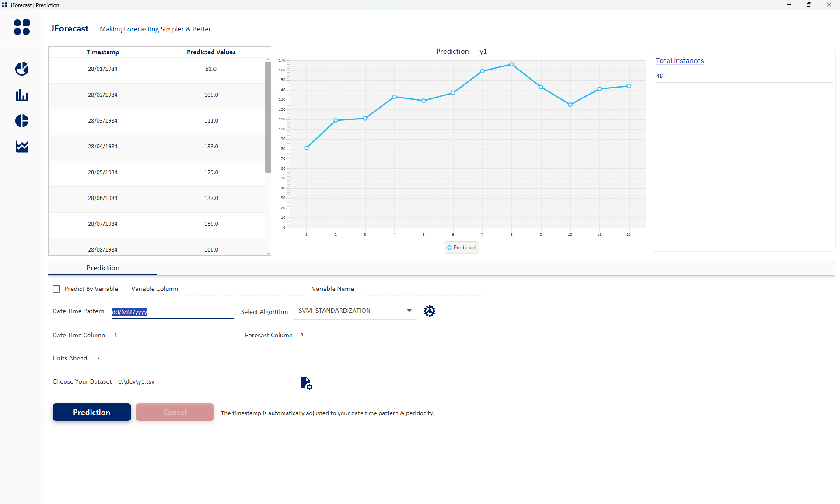Screen dimensions: 840x504
Task: Enable the Predict By Variable checkbox
Action: pyautogui.click(x=56, y=289)
